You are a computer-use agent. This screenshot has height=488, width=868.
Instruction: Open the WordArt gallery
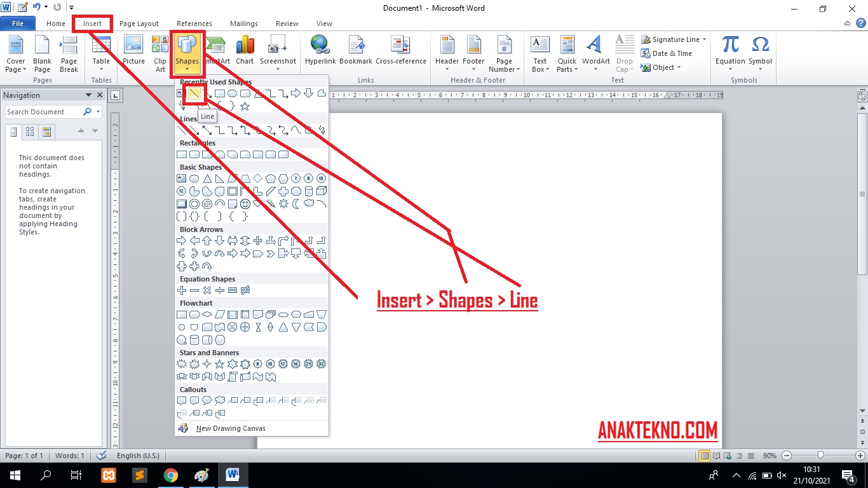coord(595,54)
